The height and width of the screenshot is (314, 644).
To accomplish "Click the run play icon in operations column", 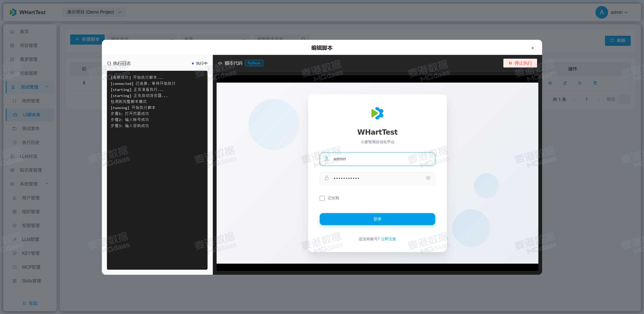I will pyautogui.click(x=580, y=83).
